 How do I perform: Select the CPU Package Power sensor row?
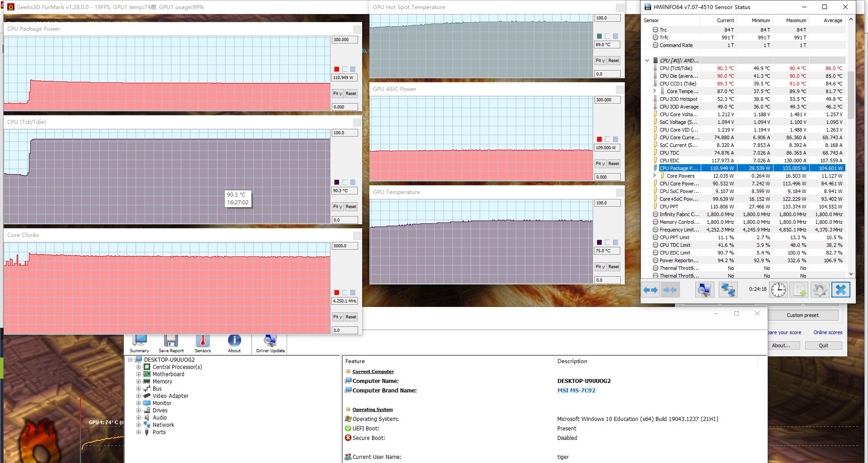pyautogui.click(x=744, y=168)
